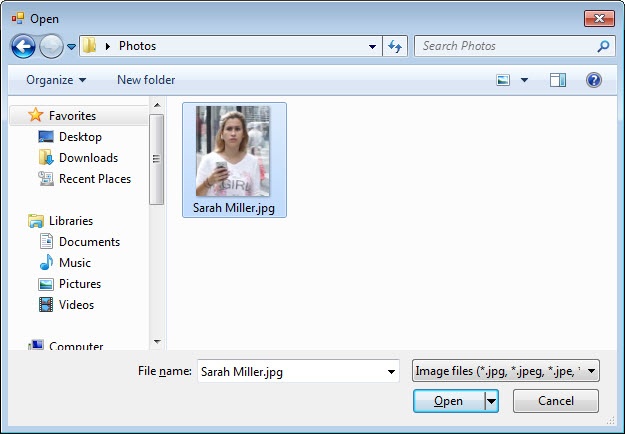Open Help with the question mark icon
Screen dimensions: 625x434
pos(593,80)
